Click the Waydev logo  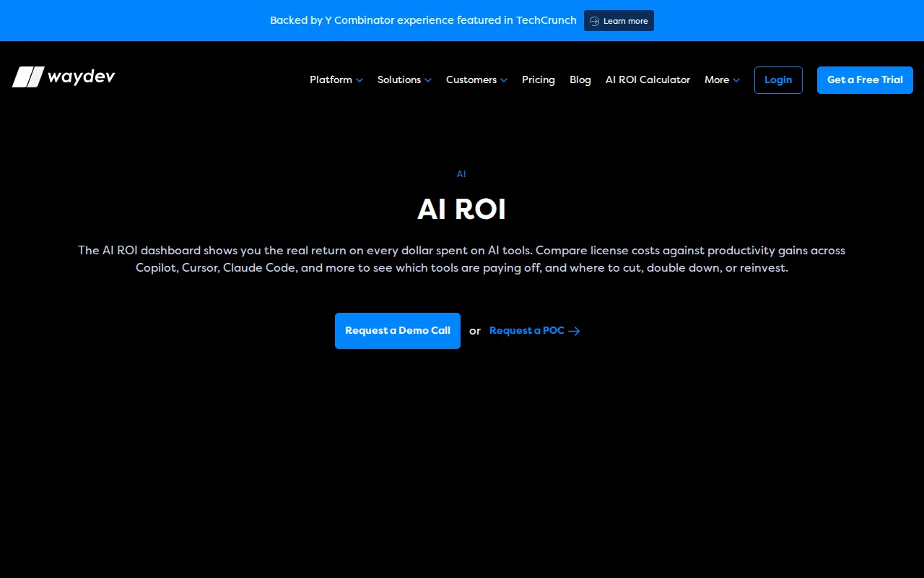64,77
